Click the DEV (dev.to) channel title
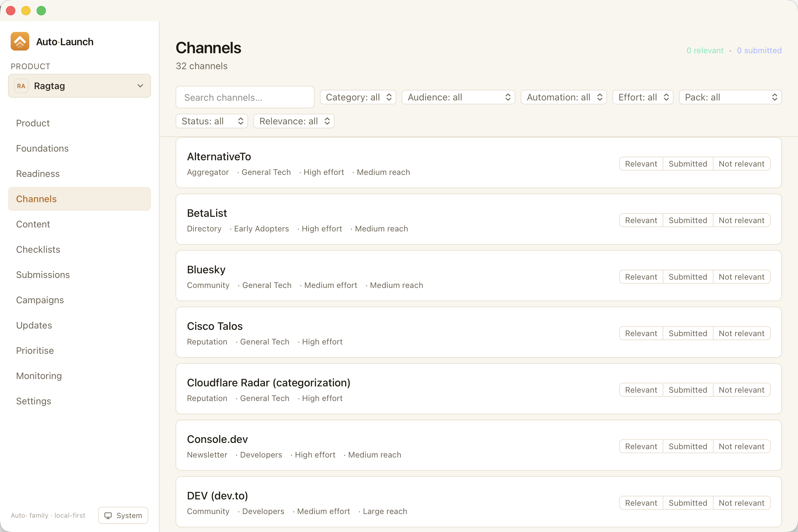Image resolution: width=798 pixels, height=532 pixels. pyautogui.click(x=217, y=496)
